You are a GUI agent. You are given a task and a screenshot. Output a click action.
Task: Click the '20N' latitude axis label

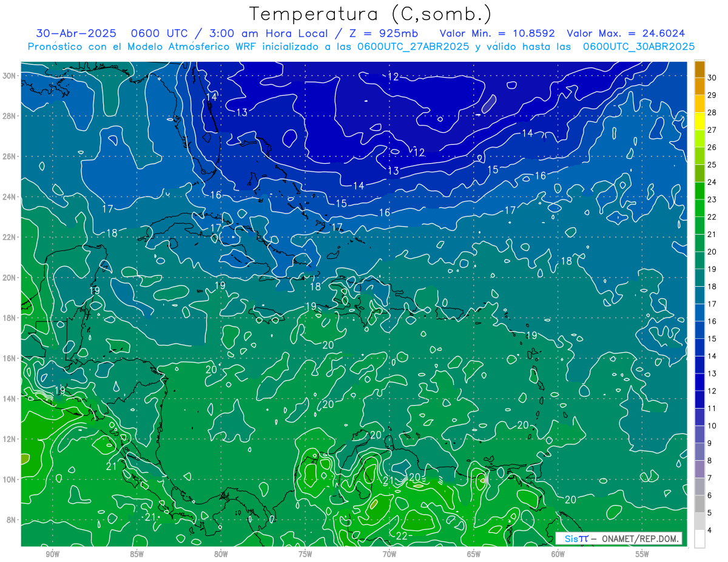tap(9, 278)
